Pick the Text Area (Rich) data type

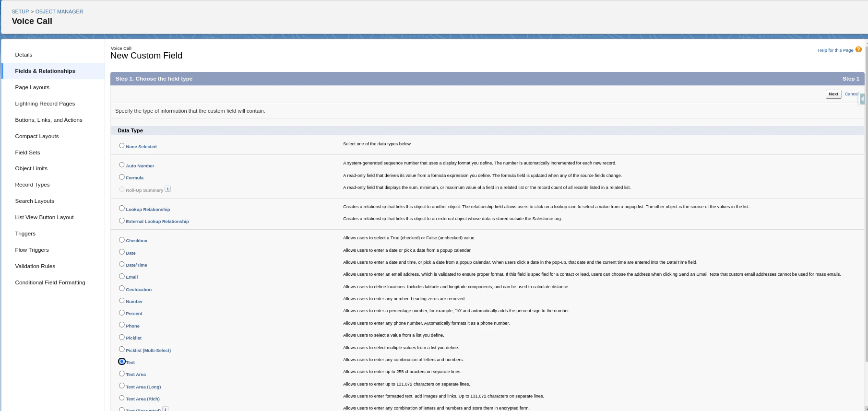tap(122, 398)
